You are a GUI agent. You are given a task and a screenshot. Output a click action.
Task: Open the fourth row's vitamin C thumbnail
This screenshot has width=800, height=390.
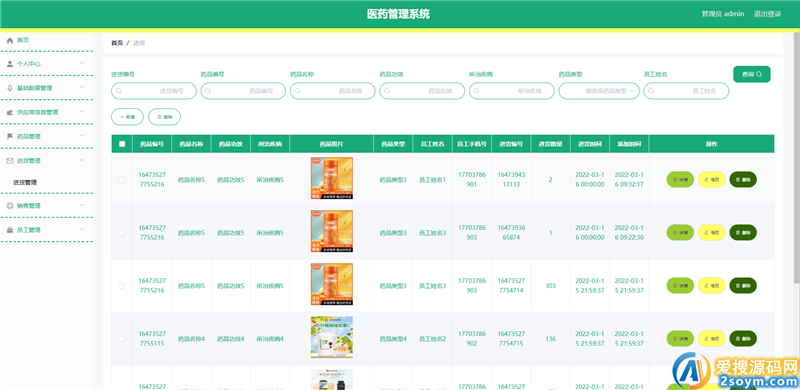click(x=332, y=337)
